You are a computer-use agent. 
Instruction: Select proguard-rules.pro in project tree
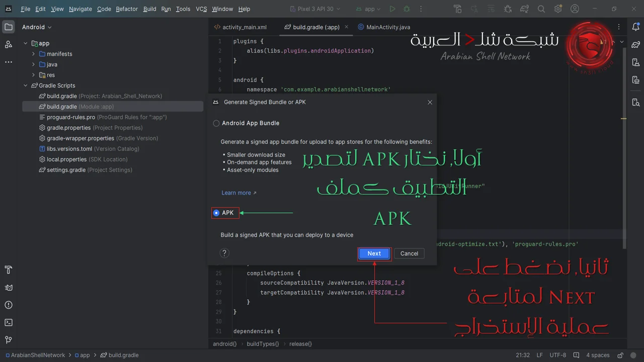(103, 117)
